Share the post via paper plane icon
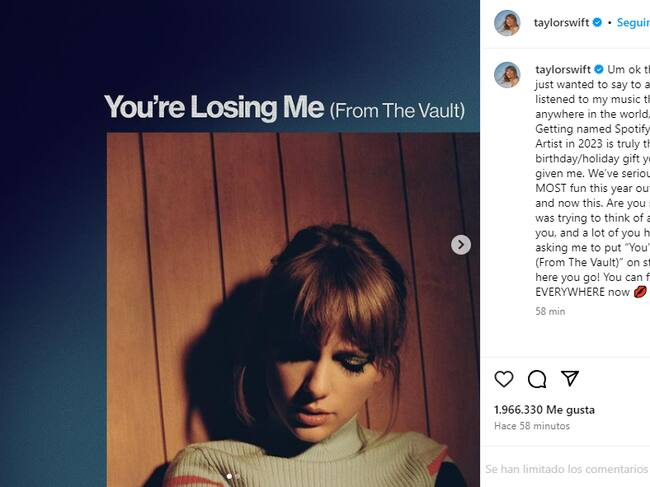 coord(569,378)
